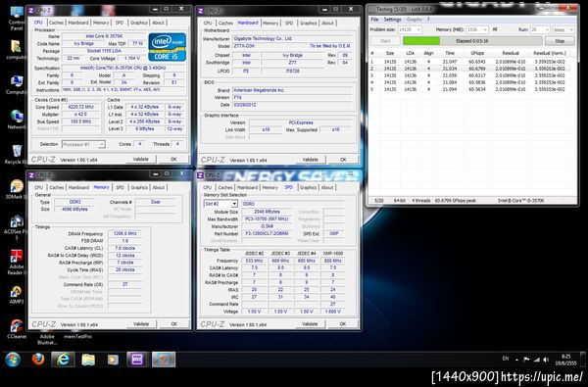Click the EN language indicator in the tray
Screen dimensions: 588x387
coord(505,359)
